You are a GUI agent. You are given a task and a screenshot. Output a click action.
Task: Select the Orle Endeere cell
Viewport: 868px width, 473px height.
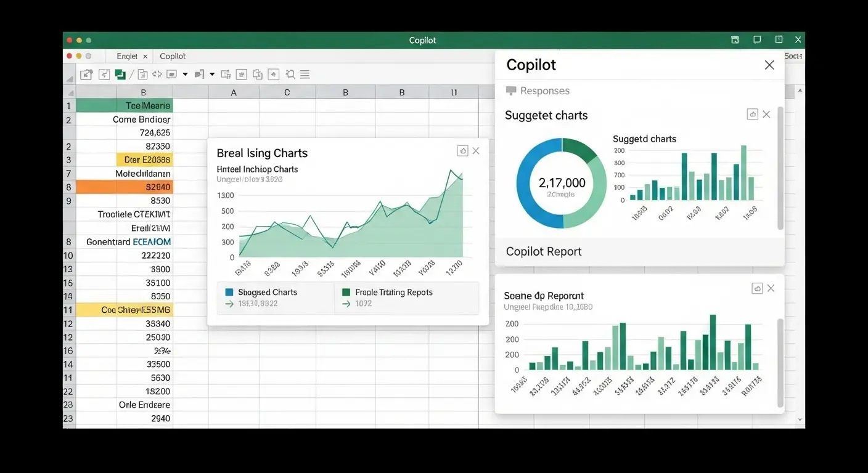coord(124,405)
